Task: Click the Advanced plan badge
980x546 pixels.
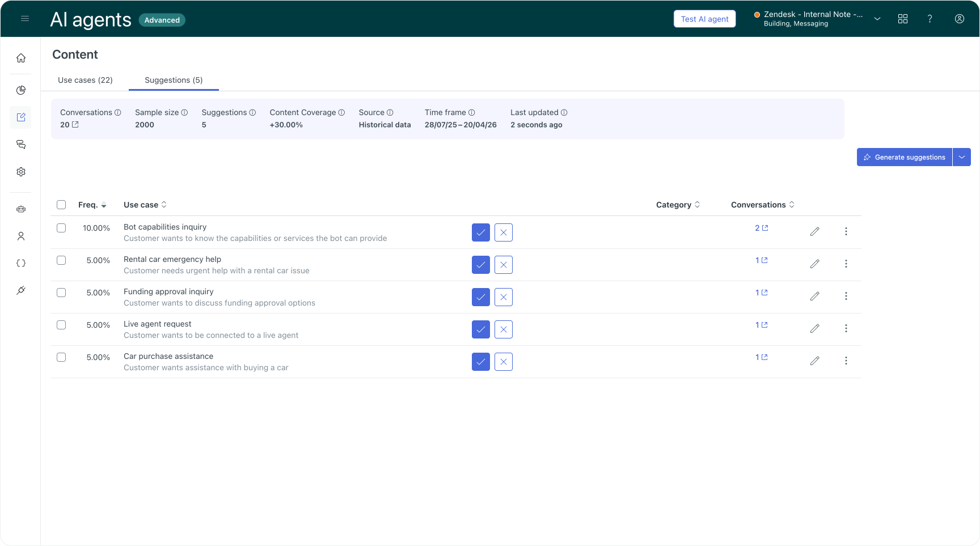Action: [162, 20]
